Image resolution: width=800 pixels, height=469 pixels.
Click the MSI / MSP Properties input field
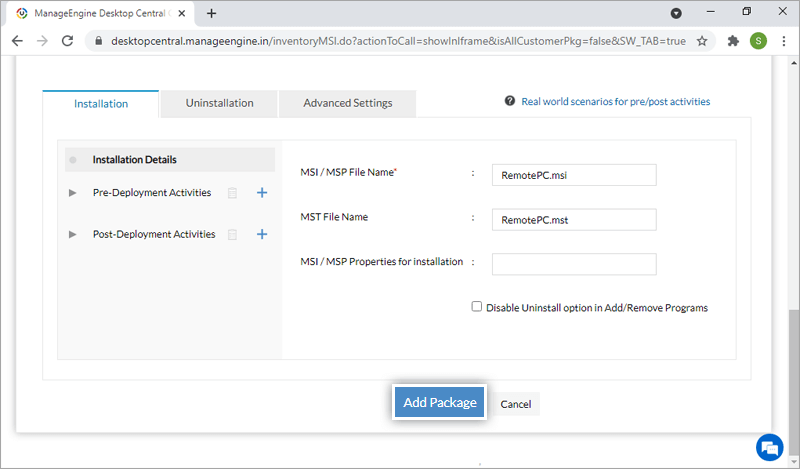[574, 264]
